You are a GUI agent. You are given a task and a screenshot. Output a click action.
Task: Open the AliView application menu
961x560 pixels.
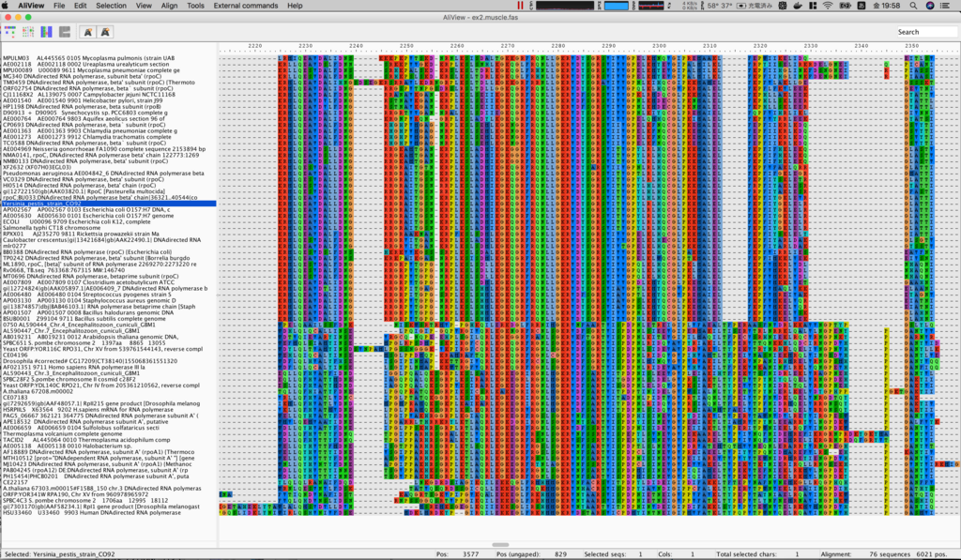coord(31,6)
